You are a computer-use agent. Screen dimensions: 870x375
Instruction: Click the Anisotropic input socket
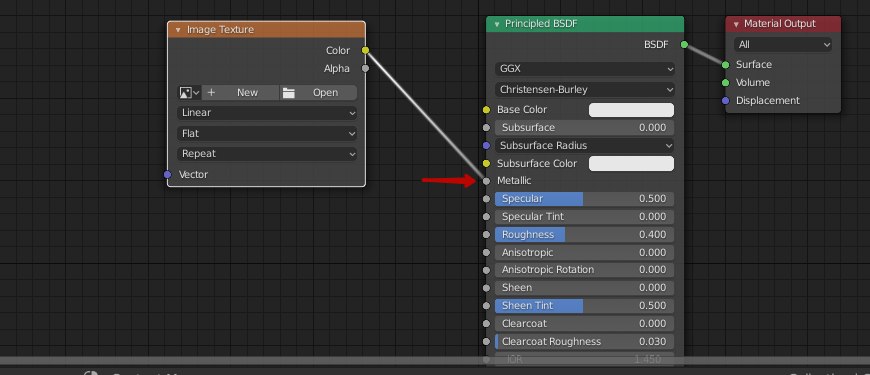click(487, 252)
